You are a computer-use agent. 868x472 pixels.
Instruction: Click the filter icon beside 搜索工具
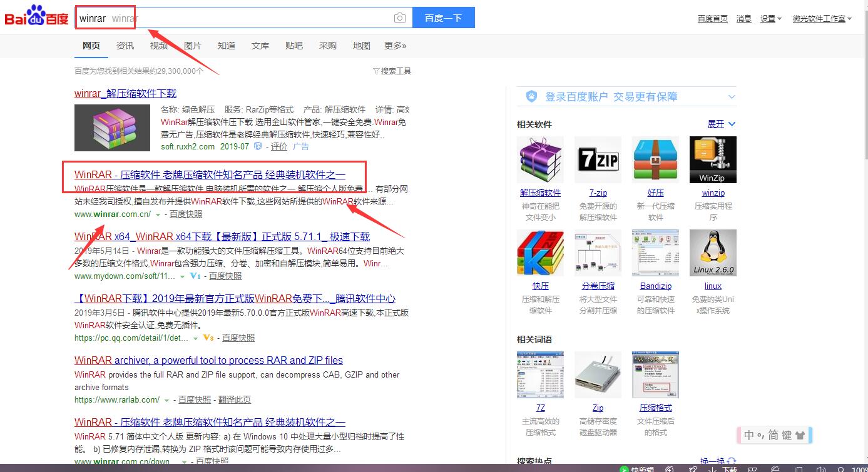click(x=376, y=71)
